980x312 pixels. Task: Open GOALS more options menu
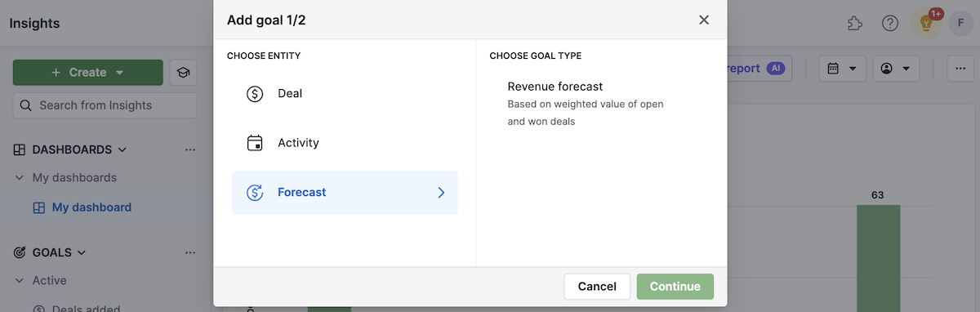pos(190,252)
